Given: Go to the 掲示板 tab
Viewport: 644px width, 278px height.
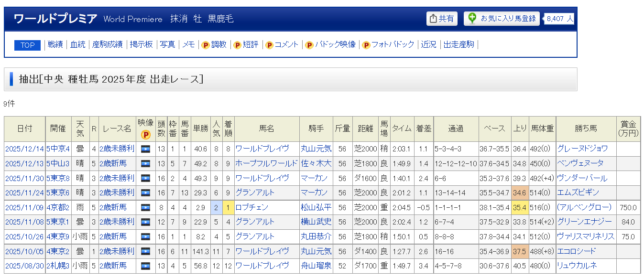Looking at the screenshot, I should point(141,44).
